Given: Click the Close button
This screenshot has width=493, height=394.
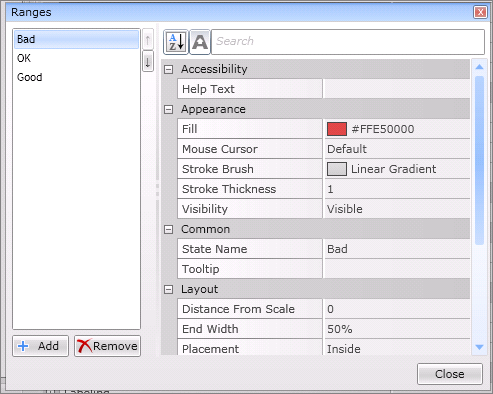Looking at the screenshot, I should 450,374.
